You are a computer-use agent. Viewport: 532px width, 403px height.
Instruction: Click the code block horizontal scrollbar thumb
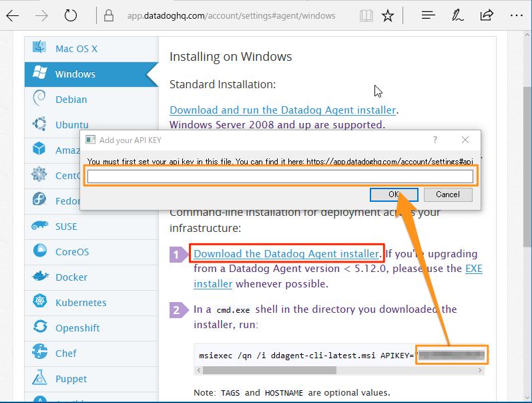coord(270,370)
